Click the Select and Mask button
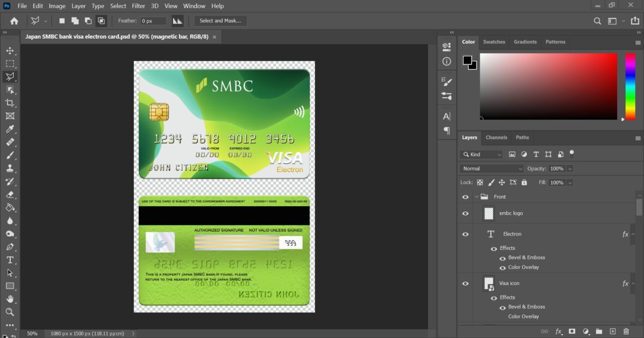644x338 pixels. 220,21
